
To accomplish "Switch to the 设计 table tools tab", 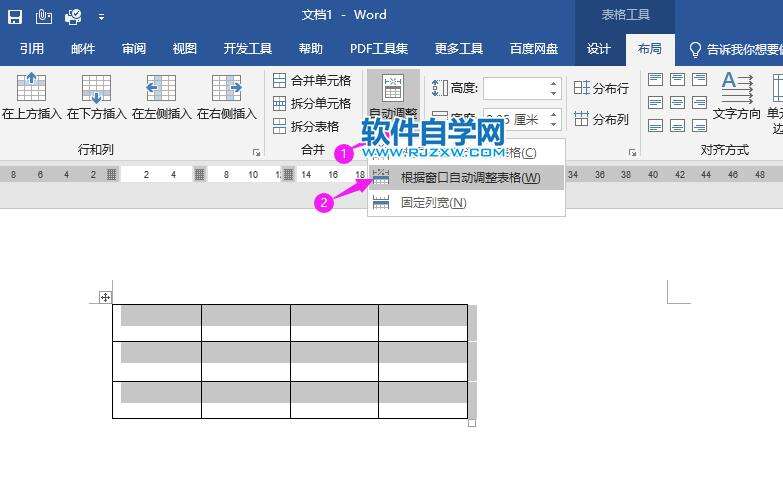I will point(598,48).
